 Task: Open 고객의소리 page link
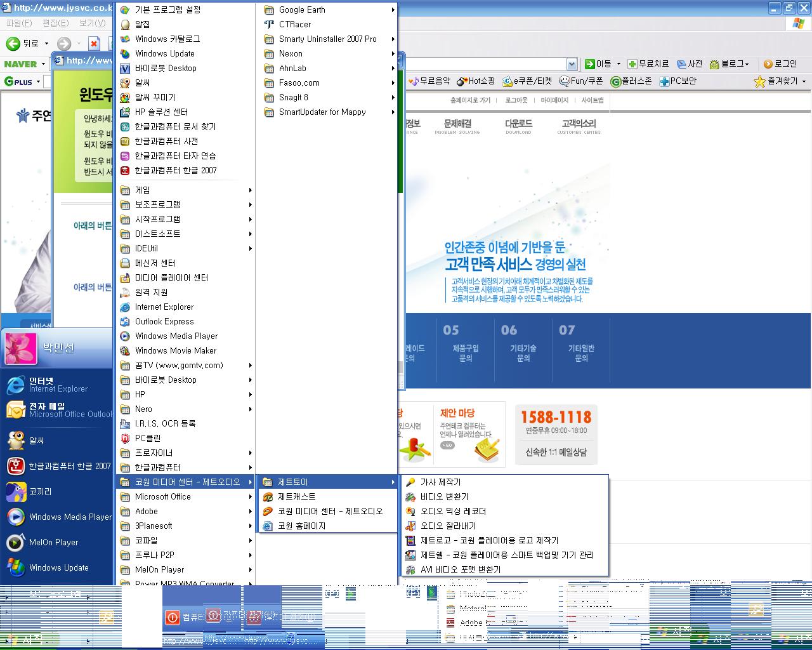(579, 126)
